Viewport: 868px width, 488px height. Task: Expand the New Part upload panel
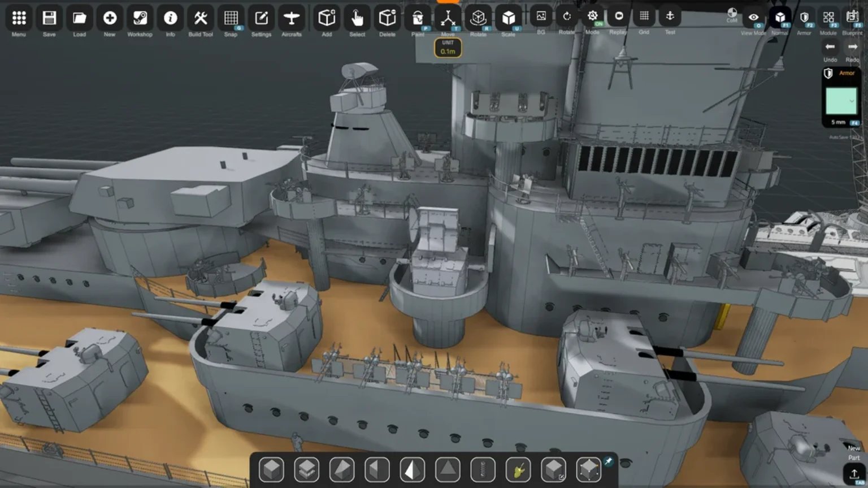(854, 474)
